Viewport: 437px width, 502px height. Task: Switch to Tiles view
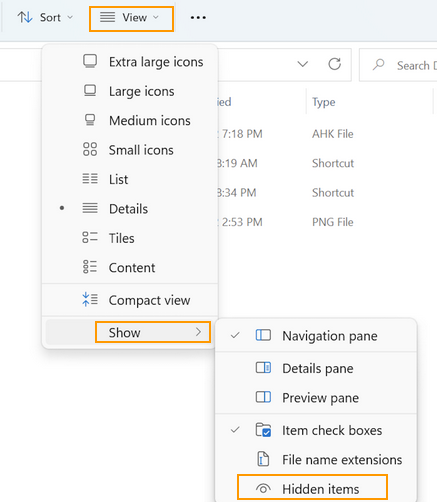pyautogui.click(x=130, y=238)
